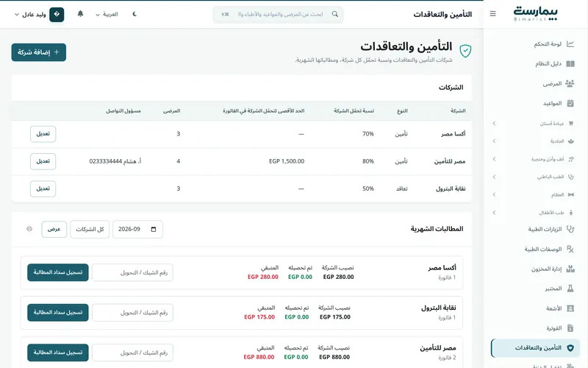Open the كل الشركات company filter dropdown
This screenshot has height=368, width=588.
coord(90,229)
